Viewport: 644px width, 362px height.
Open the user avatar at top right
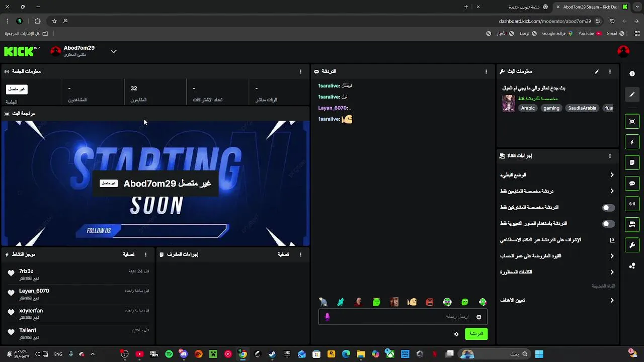623,51
